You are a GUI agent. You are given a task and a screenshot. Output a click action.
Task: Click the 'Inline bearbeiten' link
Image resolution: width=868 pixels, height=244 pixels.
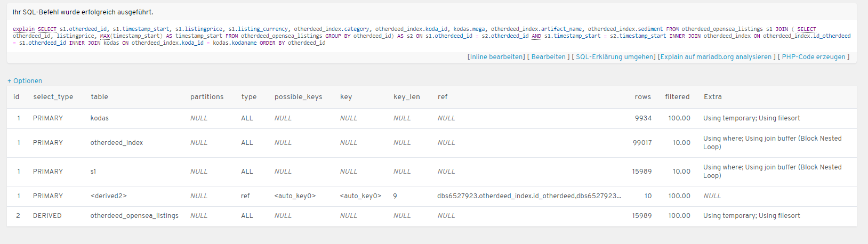coord(496,57)
